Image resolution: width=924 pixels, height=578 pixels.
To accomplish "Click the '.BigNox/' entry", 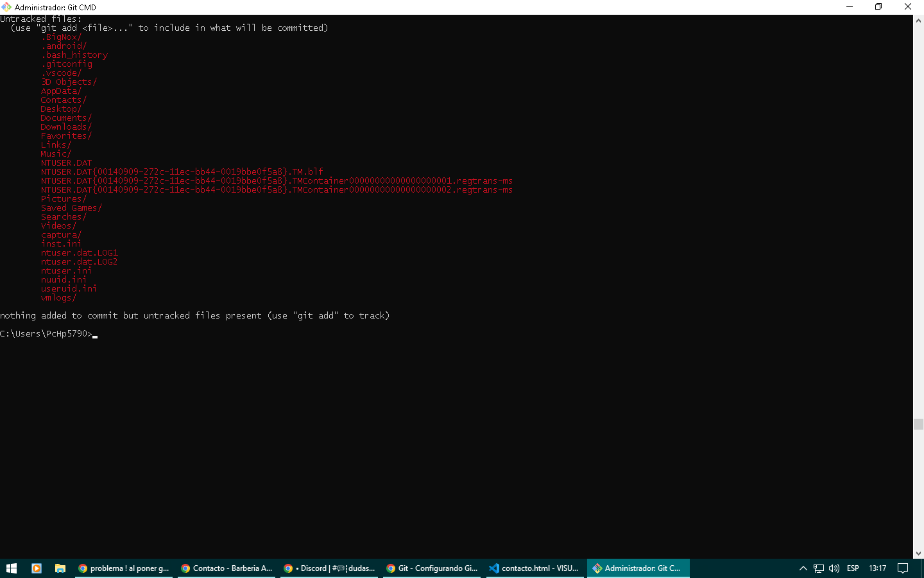I will click(62, 37).
